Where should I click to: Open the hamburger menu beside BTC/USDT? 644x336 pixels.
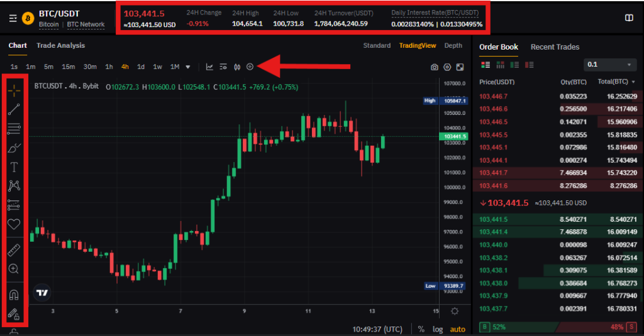(13, 18)
